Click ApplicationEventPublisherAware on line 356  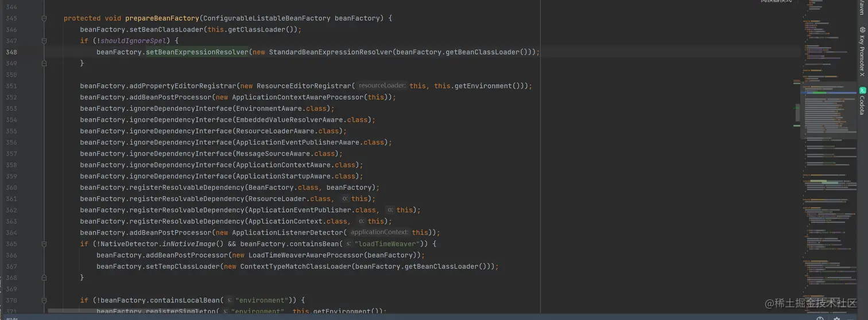click(x=298, y=142)
